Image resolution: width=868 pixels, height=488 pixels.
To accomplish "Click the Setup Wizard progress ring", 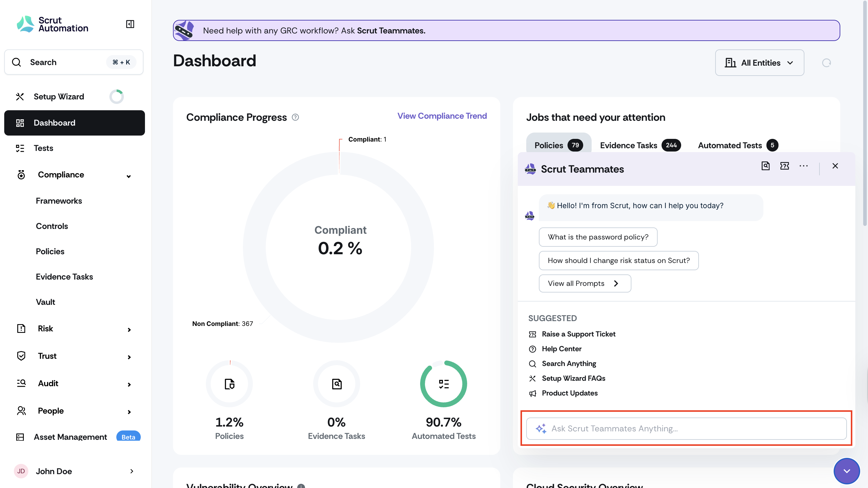I will 117,97.
